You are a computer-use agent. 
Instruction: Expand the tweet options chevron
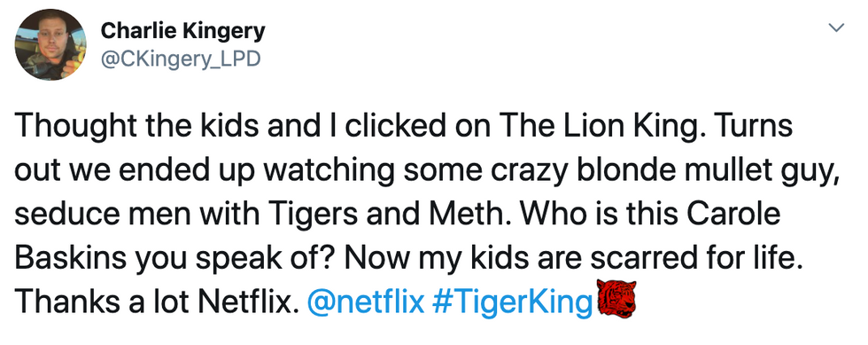pos(838,27)
